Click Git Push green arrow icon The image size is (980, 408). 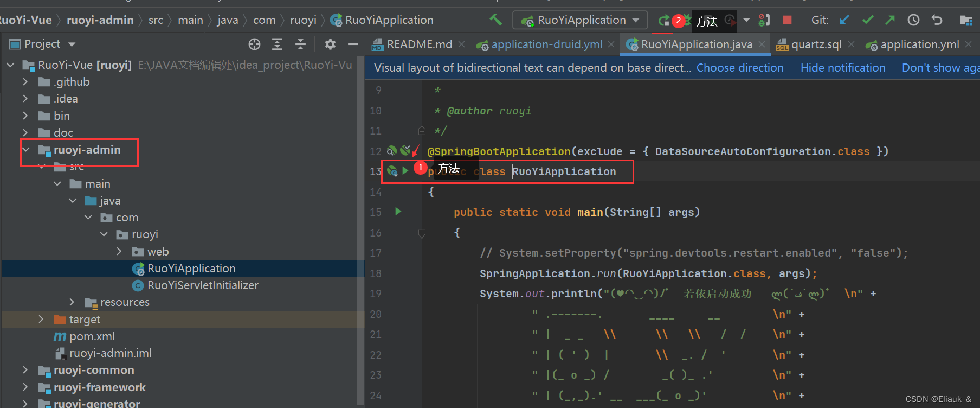coord(890,20)
